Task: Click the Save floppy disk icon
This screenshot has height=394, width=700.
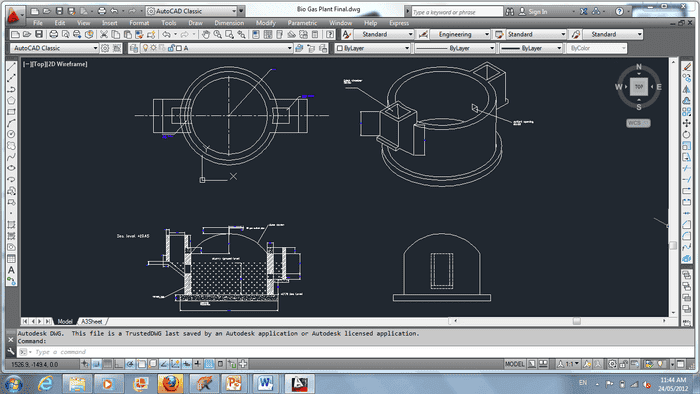Action: tap(39, 34)
